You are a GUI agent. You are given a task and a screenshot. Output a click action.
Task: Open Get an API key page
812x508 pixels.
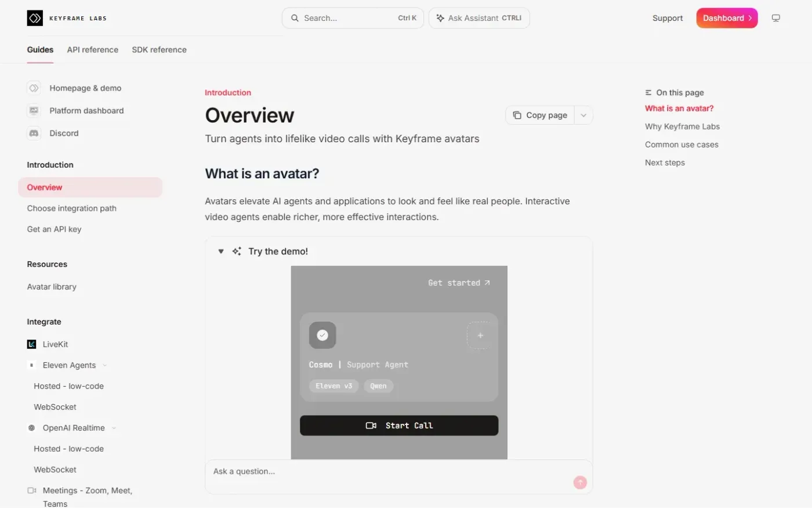click(x=54, y=229)
